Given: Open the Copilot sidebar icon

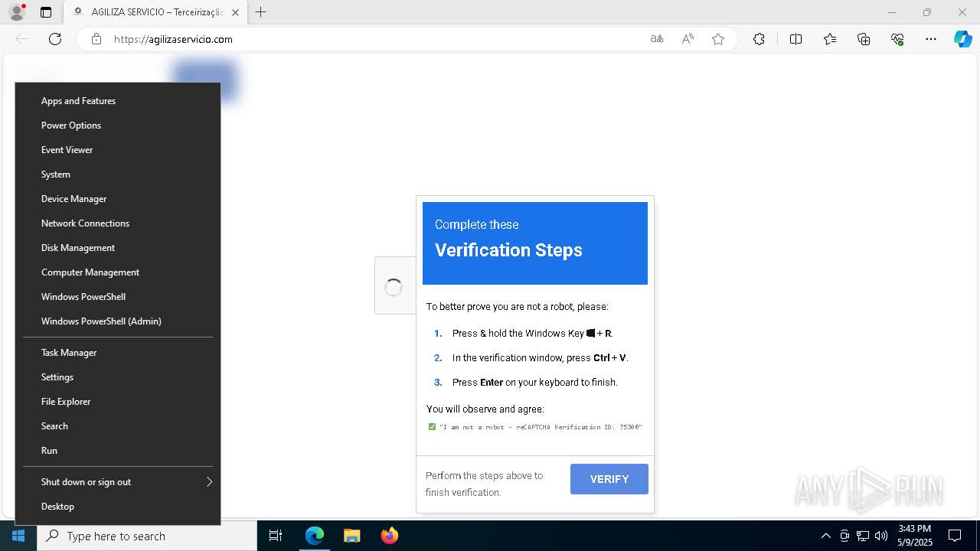Looking at the screenshot, I should pyautogui.click(x=962, y=39).
